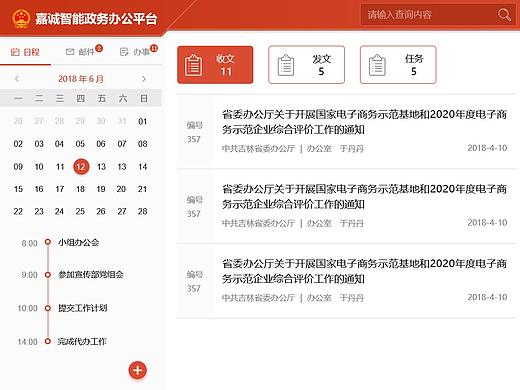
Task: Select highlighted date 12 in calendar
Action: 81,167
